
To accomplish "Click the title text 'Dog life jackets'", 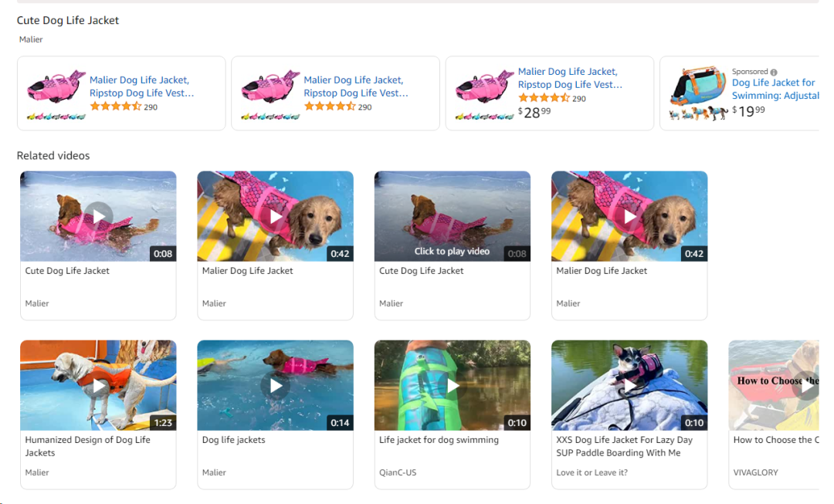I will (x=233, y=440).
